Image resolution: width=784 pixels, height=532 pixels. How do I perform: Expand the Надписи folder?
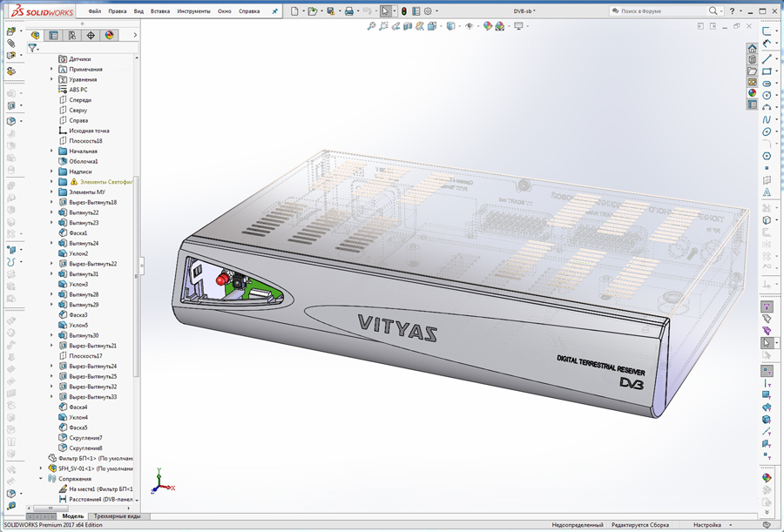[51, 171]
